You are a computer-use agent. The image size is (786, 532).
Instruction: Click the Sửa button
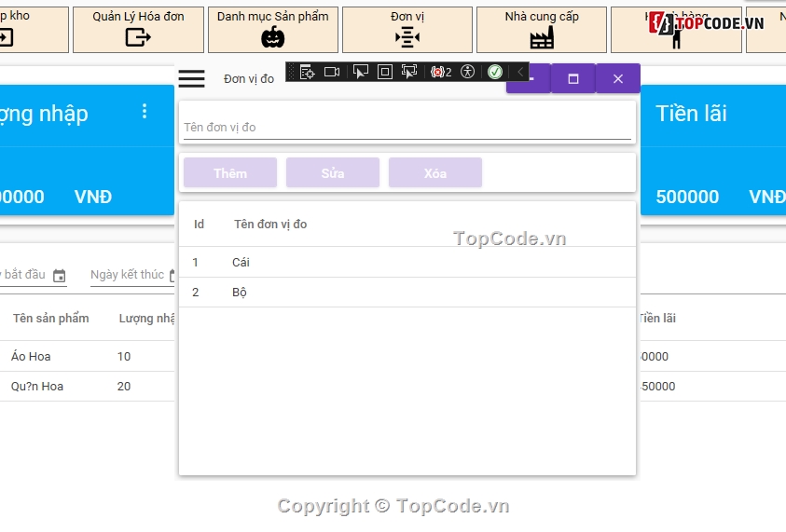[x=333, y=172]
